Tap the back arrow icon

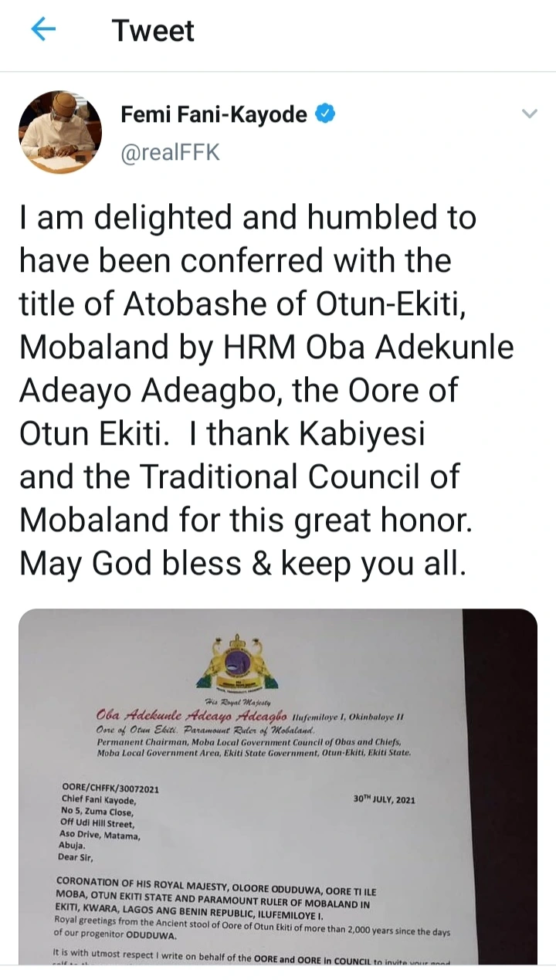point(43,30)
